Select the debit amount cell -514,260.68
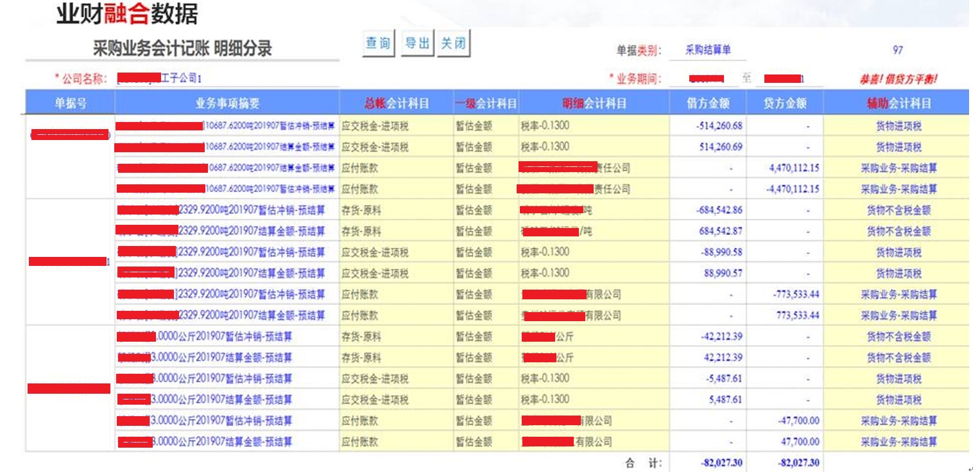This screenshot has width=980, height=474. point(719,126)
